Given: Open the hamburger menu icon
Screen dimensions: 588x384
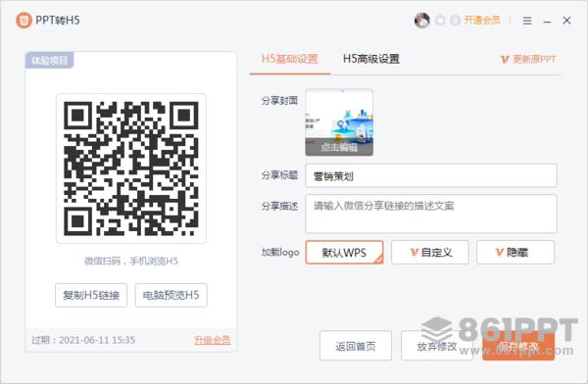Looking at the screenshot, I should [x=527, y=21].
